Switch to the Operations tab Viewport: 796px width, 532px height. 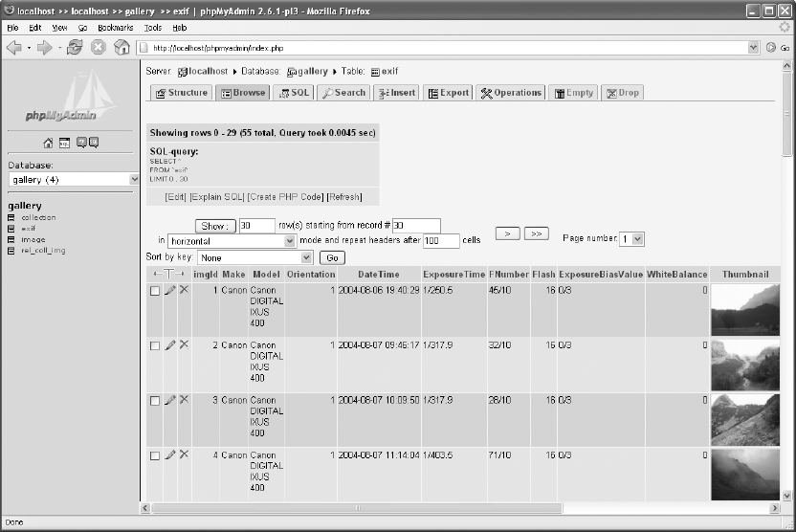511,93
